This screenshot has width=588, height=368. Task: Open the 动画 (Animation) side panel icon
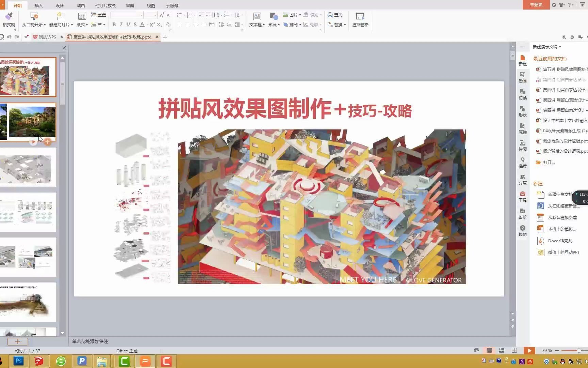click(x=523, y=77)
